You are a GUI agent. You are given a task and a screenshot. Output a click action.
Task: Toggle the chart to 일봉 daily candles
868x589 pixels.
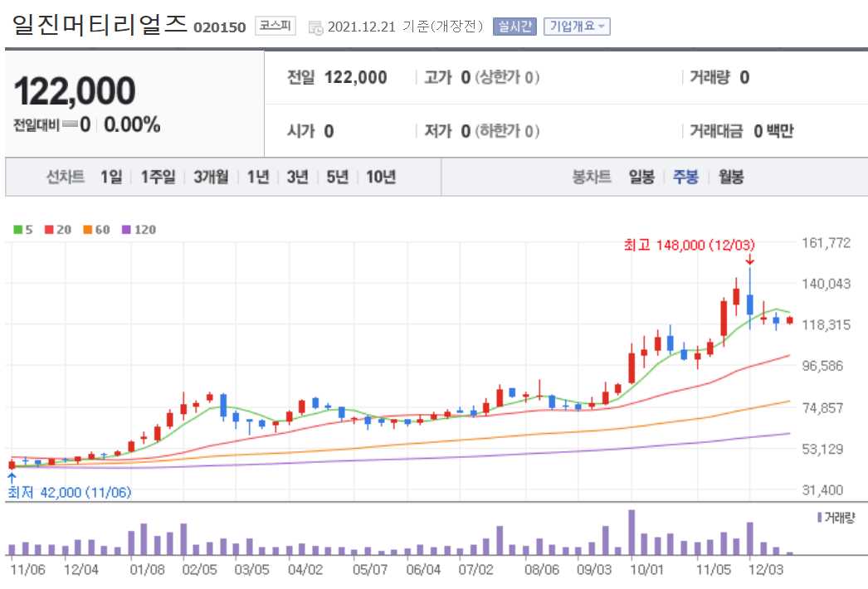[641, 177]
